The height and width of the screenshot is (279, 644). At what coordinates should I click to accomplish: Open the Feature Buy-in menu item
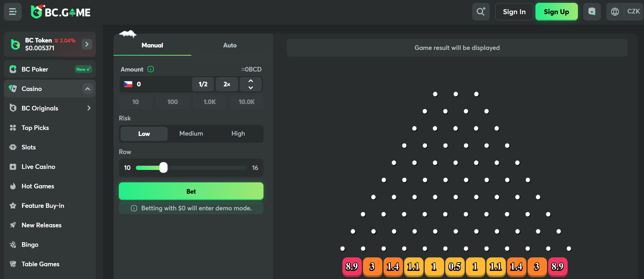[x=50, y=205]
